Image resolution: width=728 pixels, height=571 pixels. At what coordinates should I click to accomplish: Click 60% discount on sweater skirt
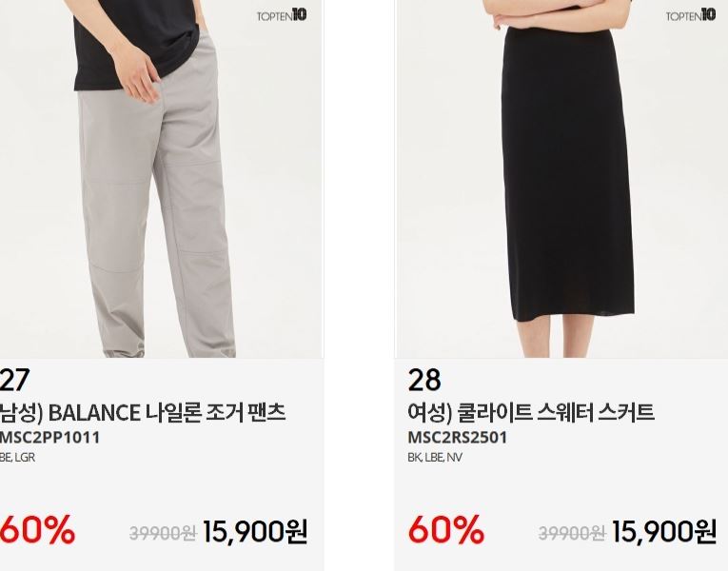tap(446, 530)
